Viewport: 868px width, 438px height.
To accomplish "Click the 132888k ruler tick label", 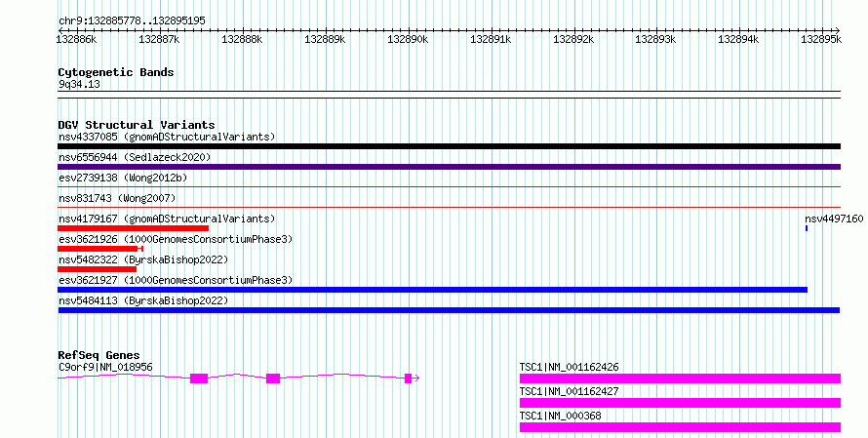I will 242,39.
